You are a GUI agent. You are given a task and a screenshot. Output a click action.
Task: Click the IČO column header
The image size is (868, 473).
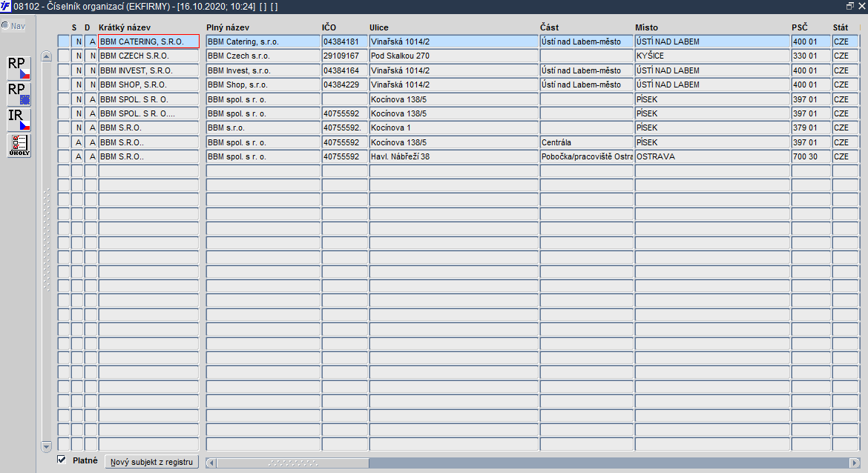tap(329, 27)
